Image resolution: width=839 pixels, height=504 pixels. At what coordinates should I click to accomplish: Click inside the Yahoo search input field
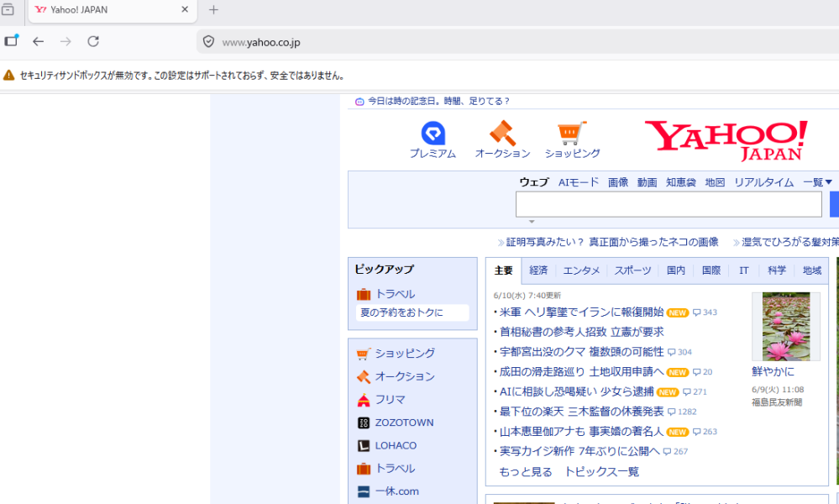(x=669, y=204)
